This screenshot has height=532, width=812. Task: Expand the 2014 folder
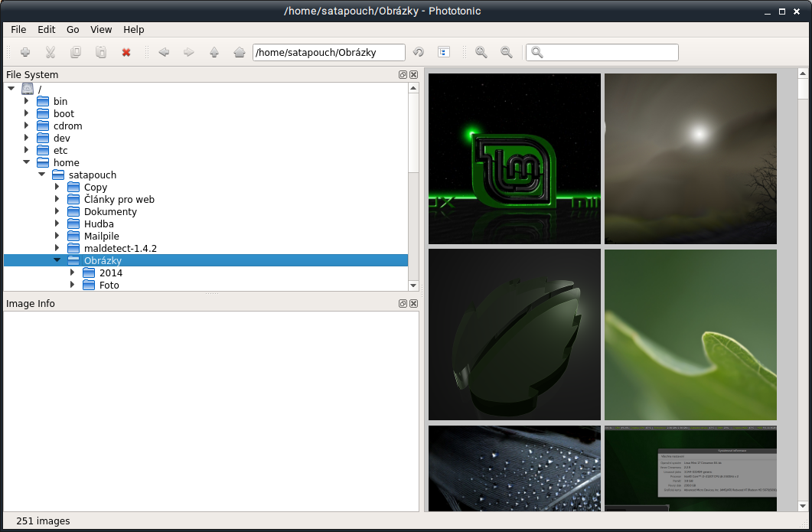(x=73, y=273)
